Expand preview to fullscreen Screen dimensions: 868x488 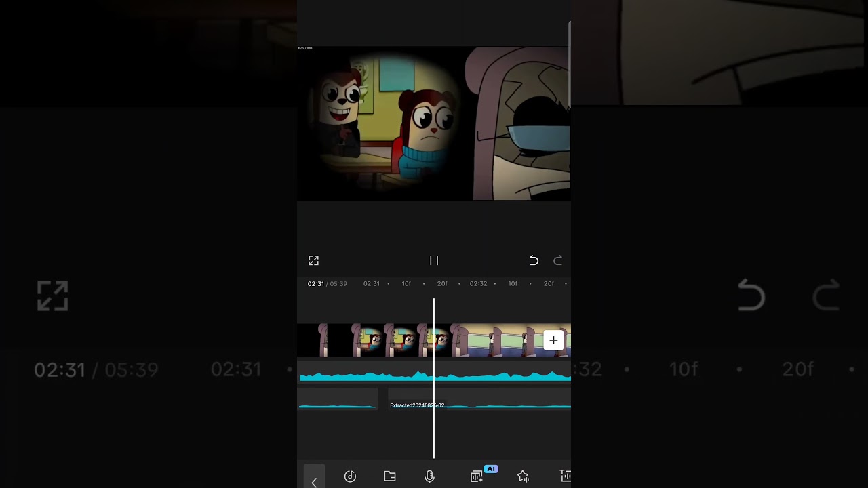313,260
